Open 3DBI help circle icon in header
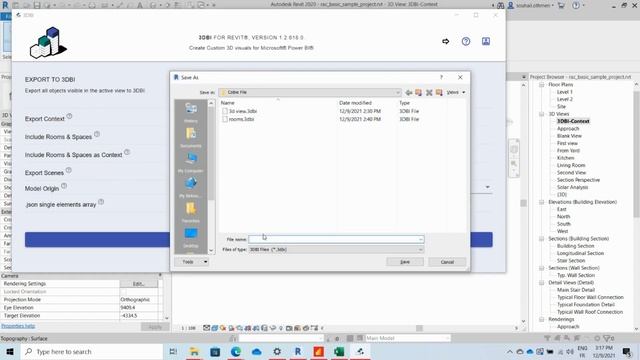The image size is (640, 360). 466,41
